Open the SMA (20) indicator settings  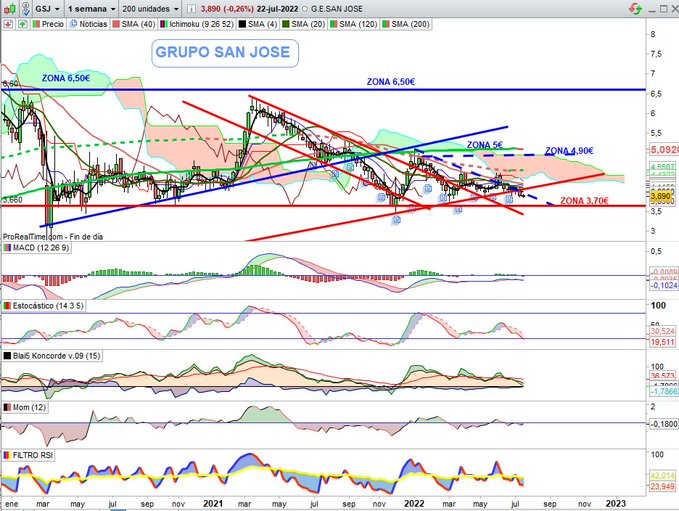(303, 24)
